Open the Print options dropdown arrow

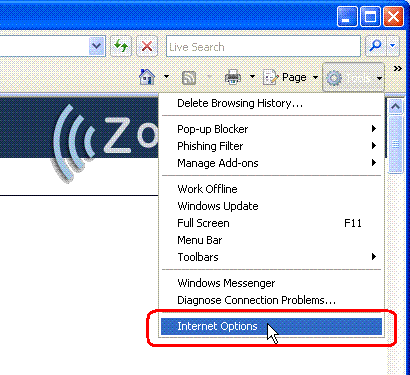[x=252, y=77]
